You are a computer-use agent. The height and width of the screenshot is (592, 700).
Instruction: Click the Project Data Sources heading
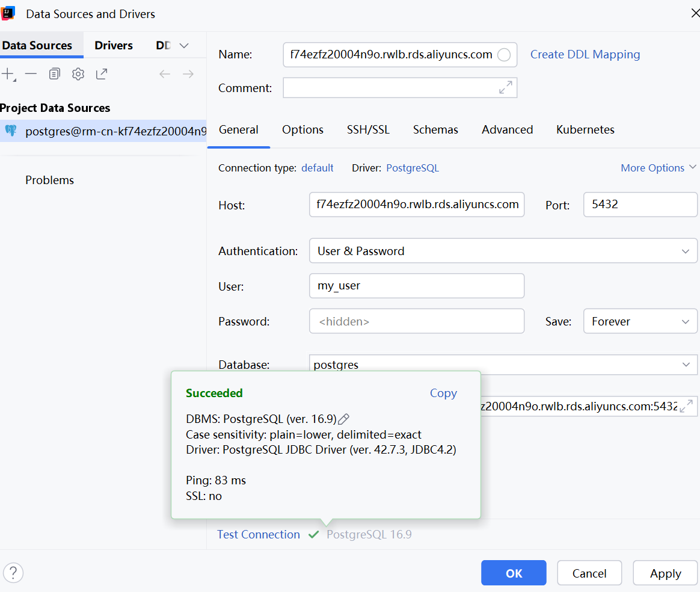tap(55, 108)
